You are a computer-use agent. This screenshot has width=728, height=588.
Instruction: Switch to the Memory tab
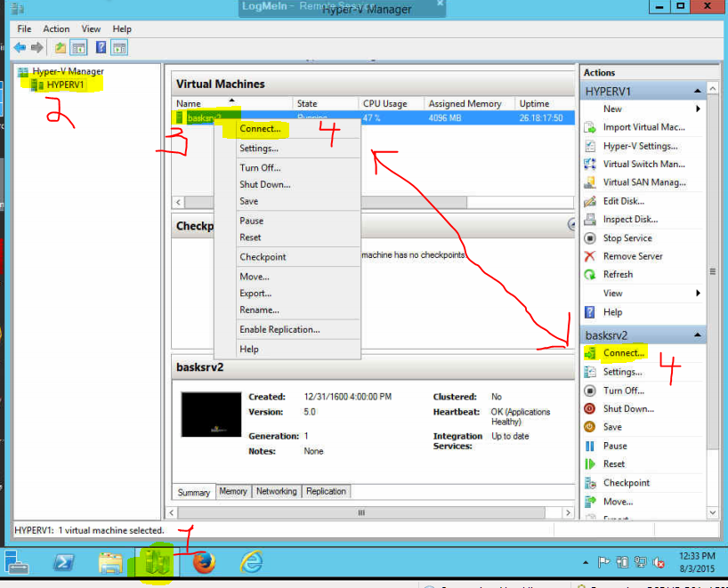233,491
